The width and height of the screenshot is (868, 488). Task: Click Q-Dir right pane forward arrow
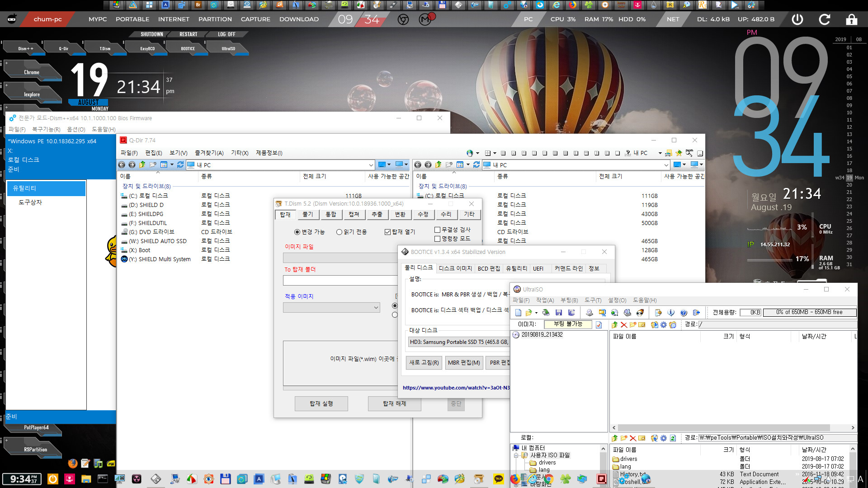pyautogui.click(x=428, y=165)
